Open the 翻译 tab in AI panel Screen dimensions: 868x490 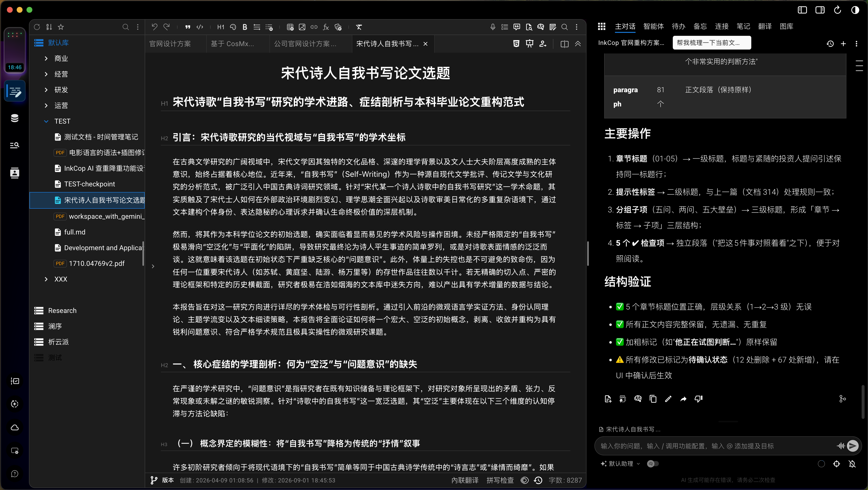pyautogui.click(x=765, y=26)
